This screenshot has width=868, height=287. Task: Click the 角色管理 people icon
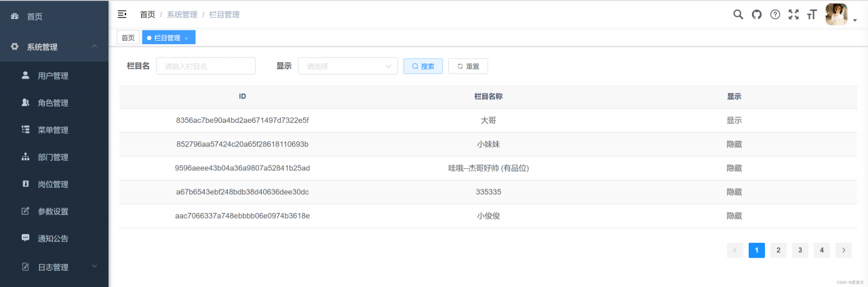26,102
